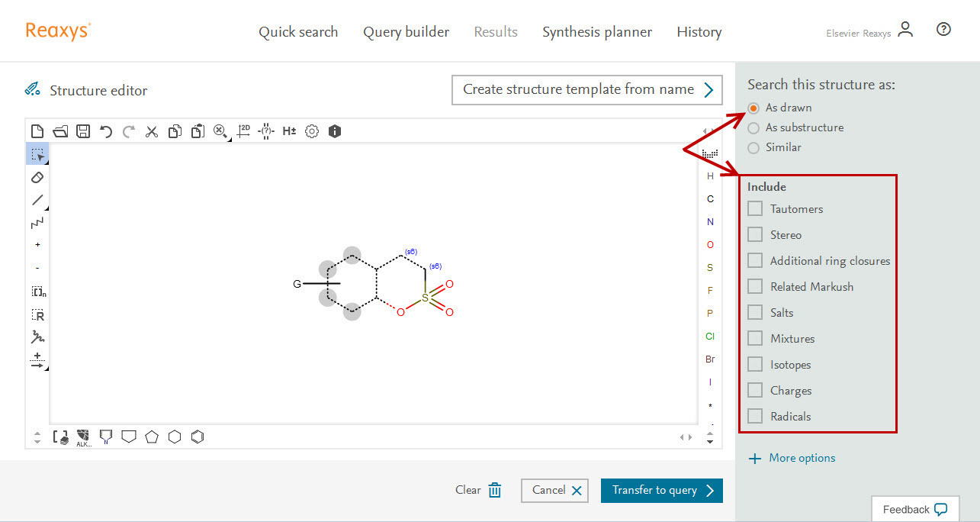This screenshot has height=522, width=980.
Task: Select the chain bond drawing tool
Action: (x=37, y=223)
